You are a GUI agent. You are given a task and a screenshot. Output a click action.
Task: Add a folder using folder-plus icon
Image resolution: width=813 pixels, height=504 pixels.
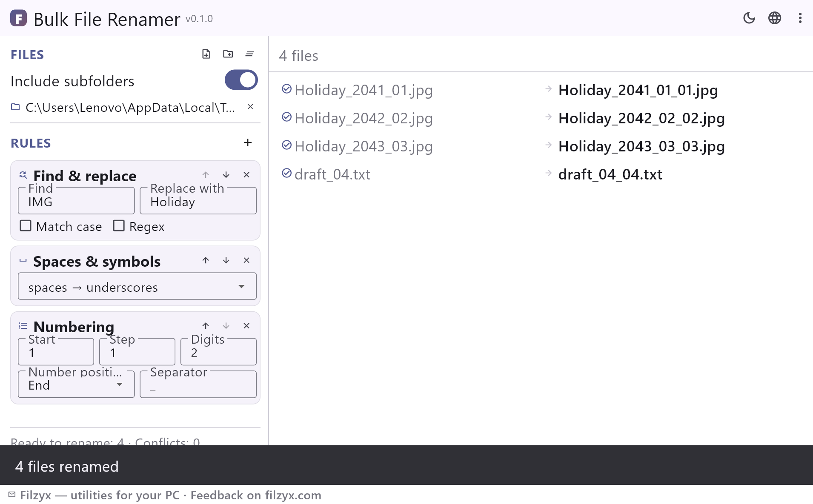pos(228,54)
